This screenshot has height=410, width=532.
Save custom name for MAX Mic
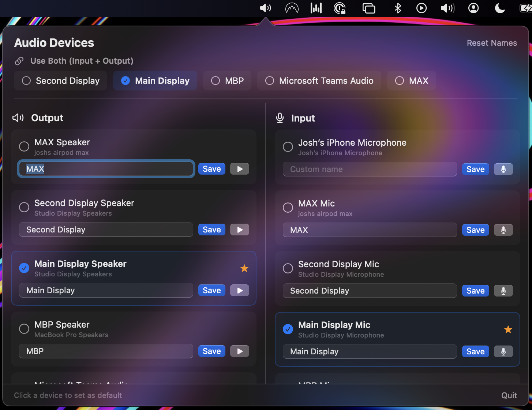tap(475, 230)
